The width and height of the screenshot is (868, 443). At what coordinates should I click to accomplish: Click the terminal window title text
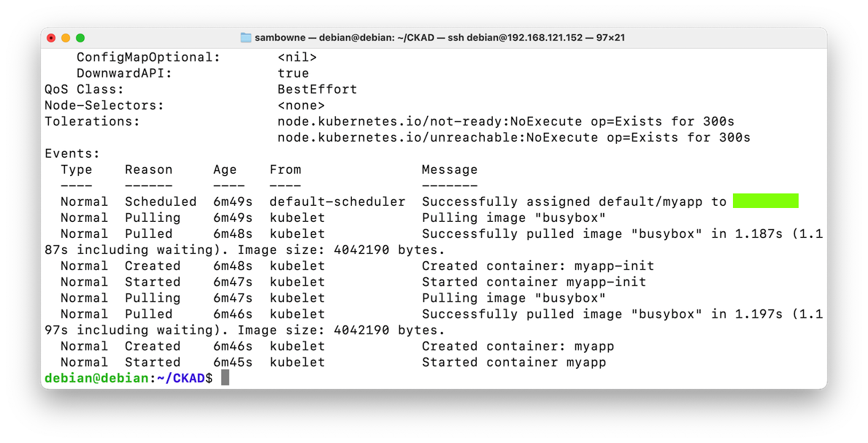click(x=439, y=38)
